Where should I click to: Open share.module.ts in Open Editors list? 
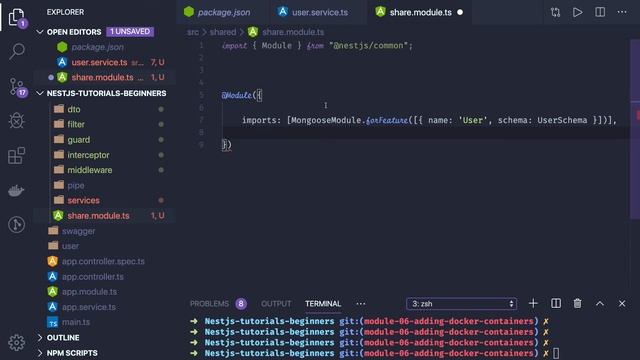tap(105, 78)
